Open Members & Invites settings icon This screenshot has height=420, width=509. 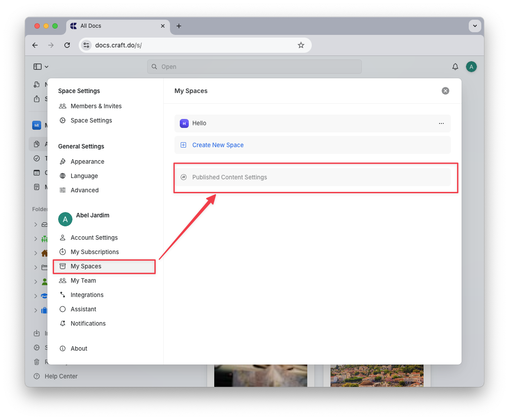(62, 106)
